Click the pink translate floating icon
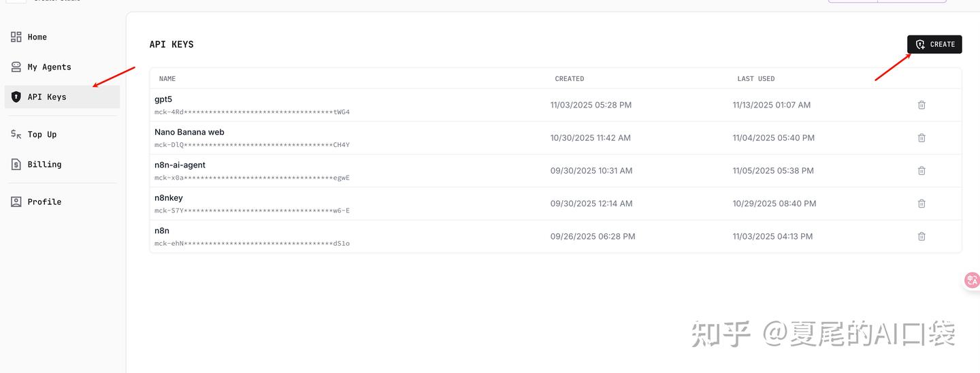 [972, 280]
